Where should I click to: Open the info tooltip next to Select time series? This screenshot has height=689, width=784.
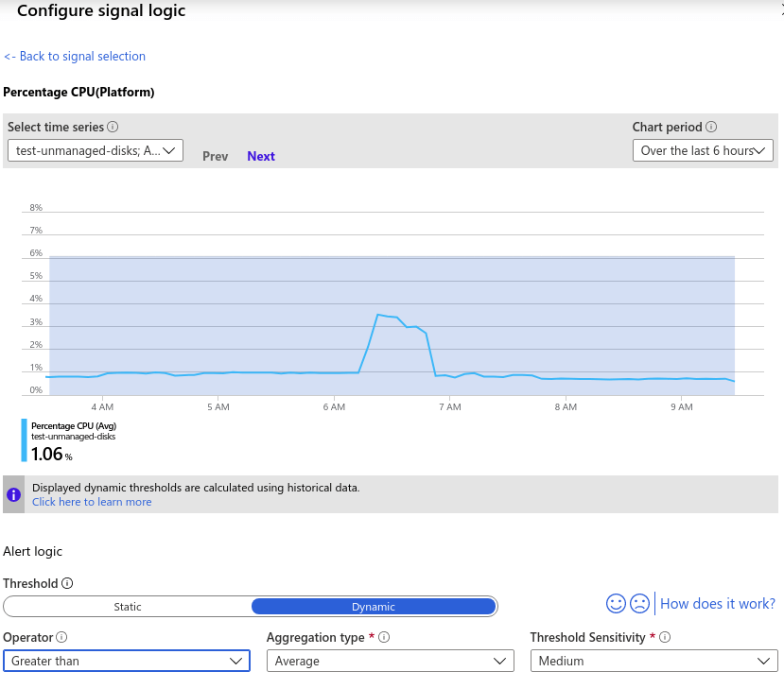click(x=113, y=127)
